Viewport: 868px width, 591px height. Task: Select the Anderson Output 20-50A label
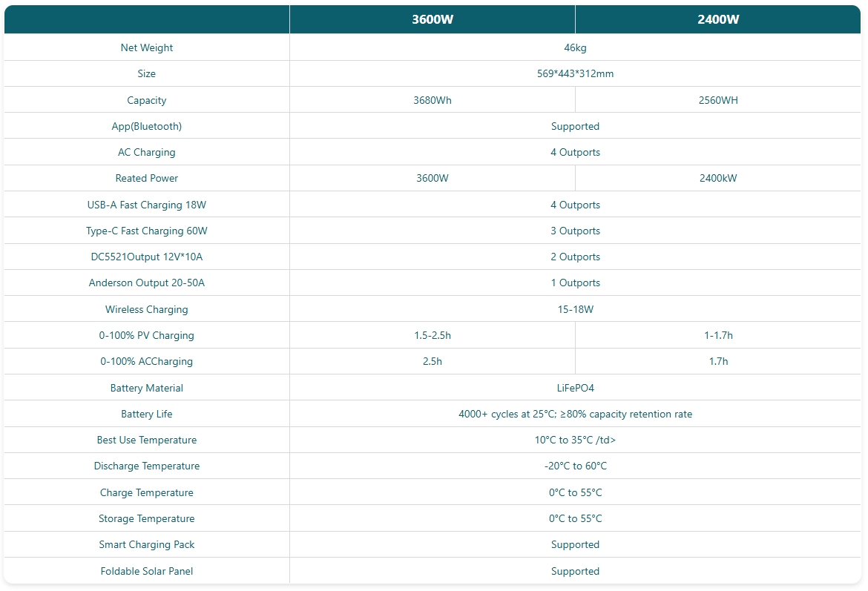pyautogui.click(x=147, y=283)
